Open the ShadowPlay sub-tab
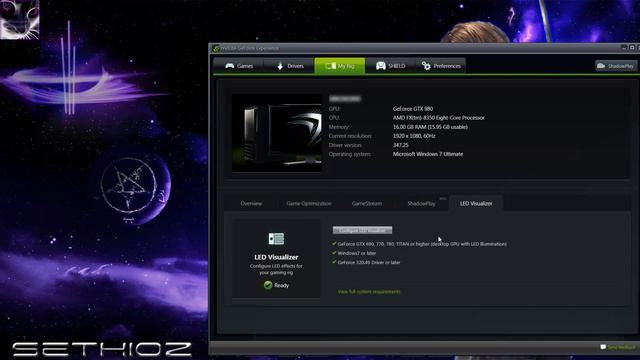The image size is (640, 360). pyautogui.click(x=421, y=203)
